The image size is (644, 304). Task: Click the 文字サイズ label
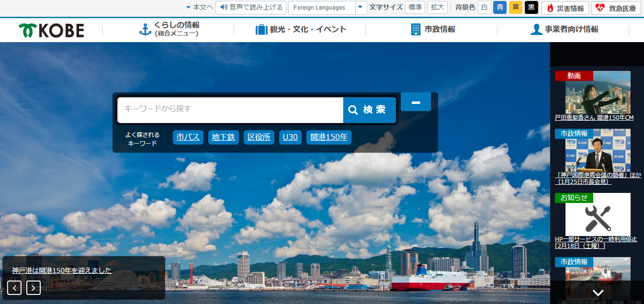click(386, 7)
